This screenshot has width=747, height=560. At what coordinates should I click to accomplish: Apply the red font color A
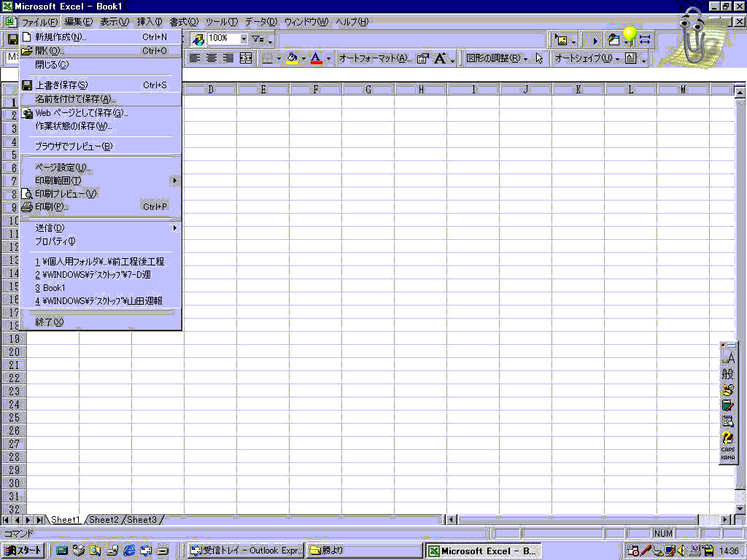(316, 58)
